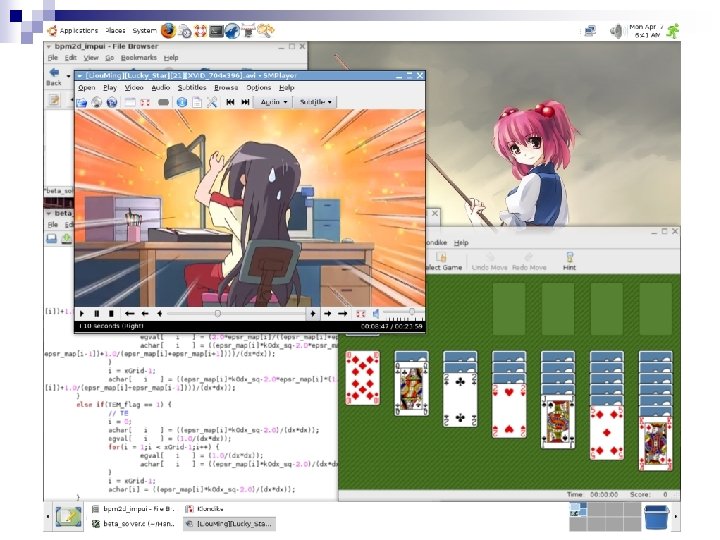Launch Firefox from the top panel
The image size is (720, 540).
pyautogui.click(x=168, y=31)
